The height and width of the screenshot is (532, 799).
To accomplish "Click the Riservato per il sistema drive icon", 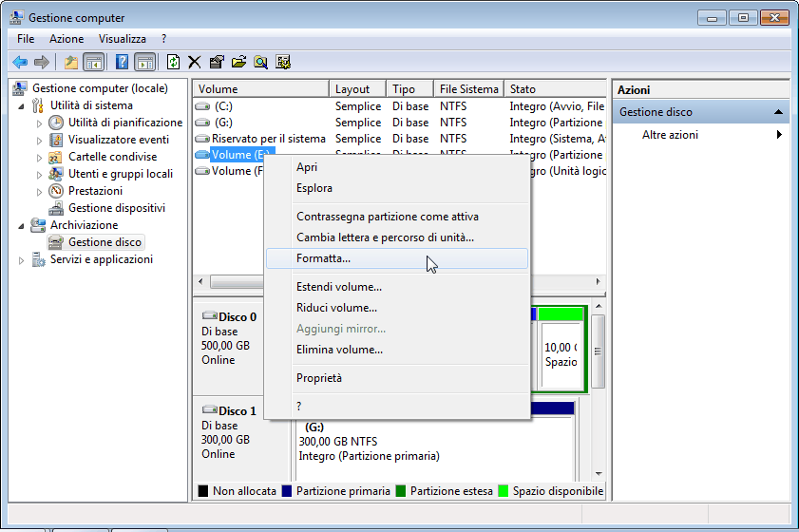I will pos(202,139).
